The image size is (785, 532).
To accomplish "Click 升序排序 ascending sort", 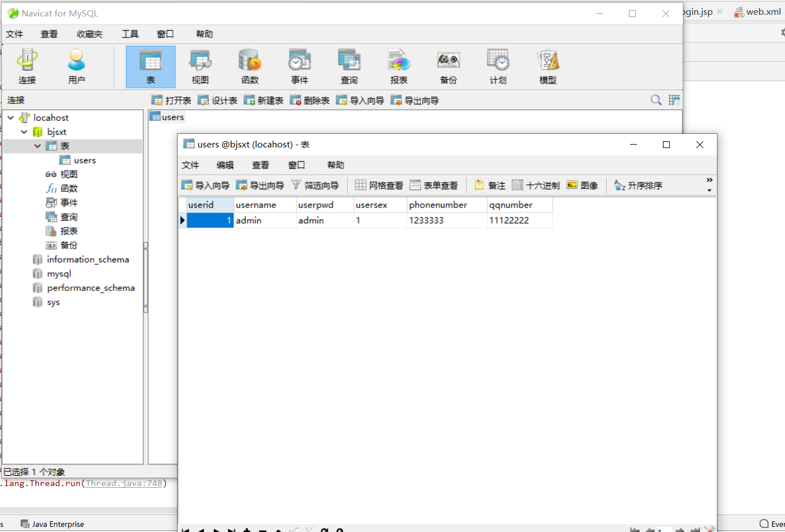I will pyautogui.click(x=639, y=185).
